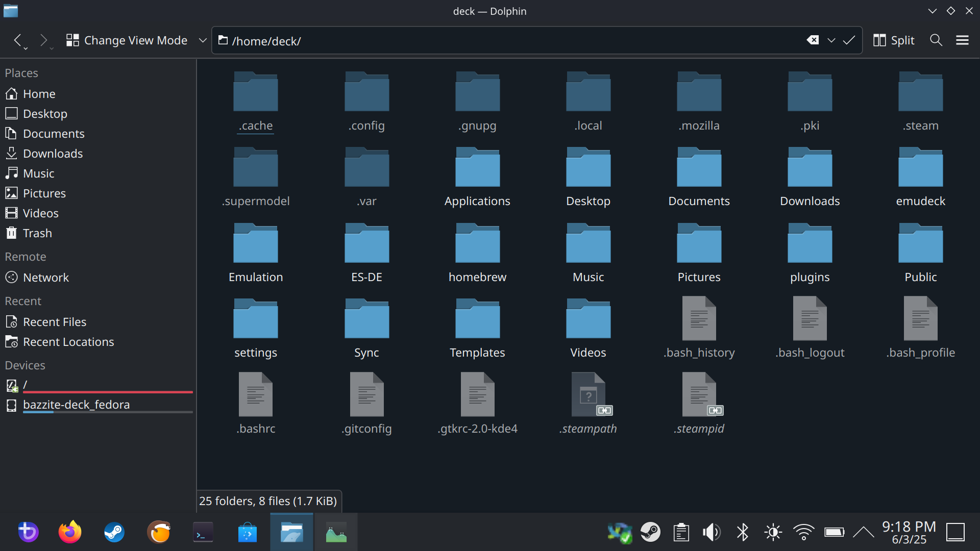Confirm the location with the checkmark
Image resolution: width=980 pixels, height=551 pixels.
[x=849, y=40]
